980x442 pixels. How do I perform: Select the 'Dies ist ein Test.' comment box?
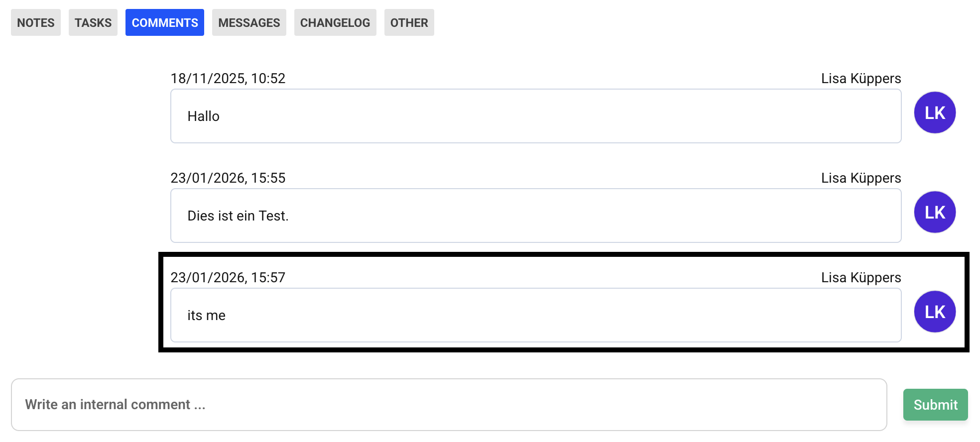point(536,216)
